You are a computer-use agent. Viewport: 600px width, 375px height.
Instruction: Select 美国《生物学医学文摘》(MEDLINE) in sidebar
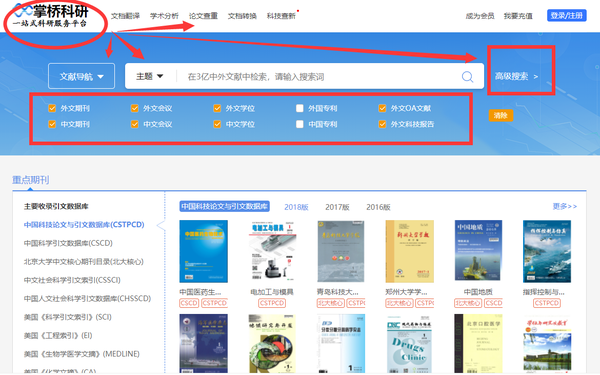[x=82, y=354]
